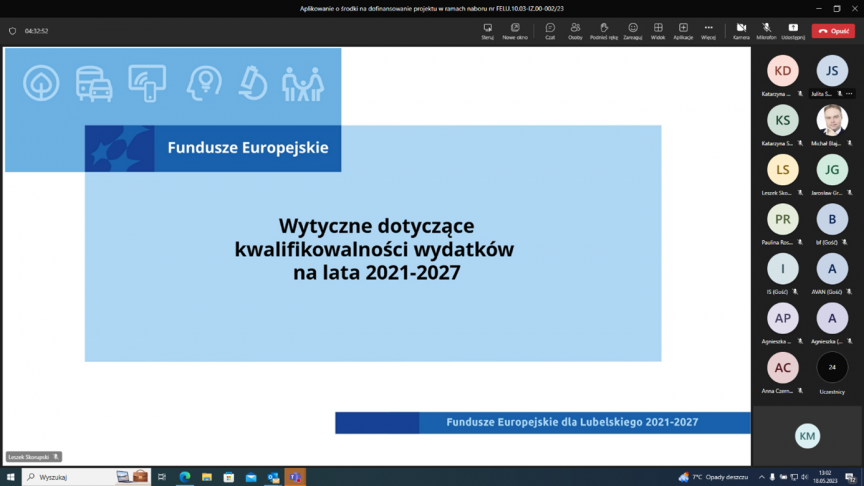Raise hand with Podnieś rękę

coord(604,31)
